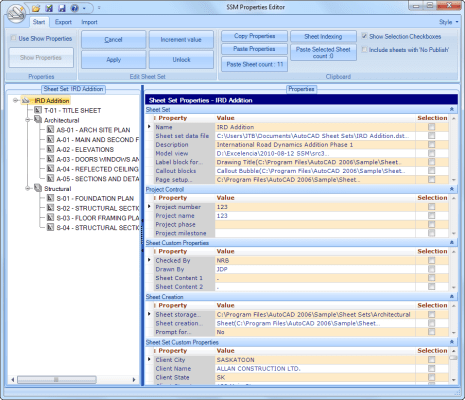Enable Include sheets with 'No Publish' checkbox
This screenshot has height=400, width=465.
(x=364, y=49)
